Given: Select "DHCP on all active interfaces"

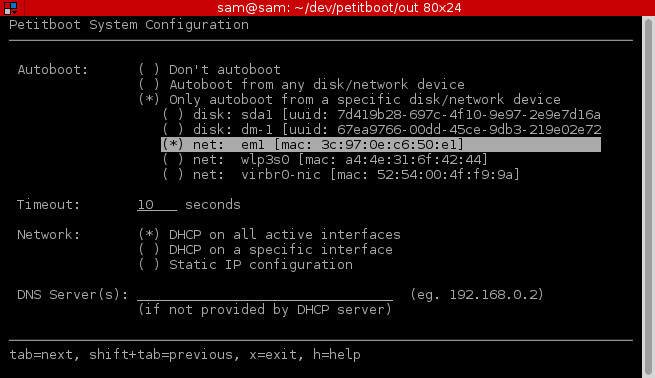Looking at the screenshot, I should (269, 235).
